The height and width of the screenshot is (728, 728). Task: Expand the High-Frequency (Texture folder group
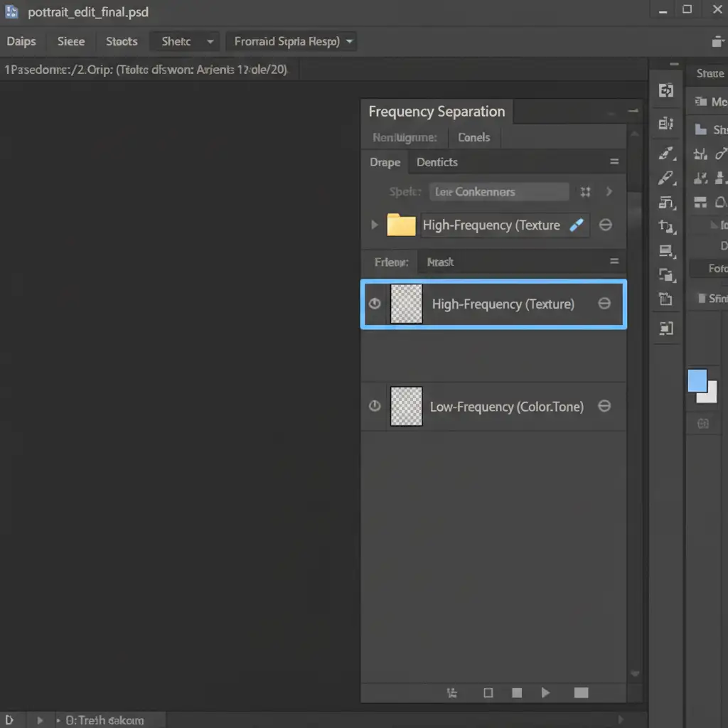coord(375,225)
